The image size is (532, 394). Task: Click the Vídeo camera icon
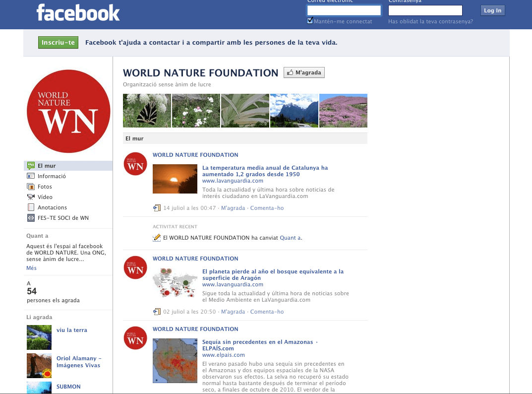pyautogui.click(x=31, y=197)
